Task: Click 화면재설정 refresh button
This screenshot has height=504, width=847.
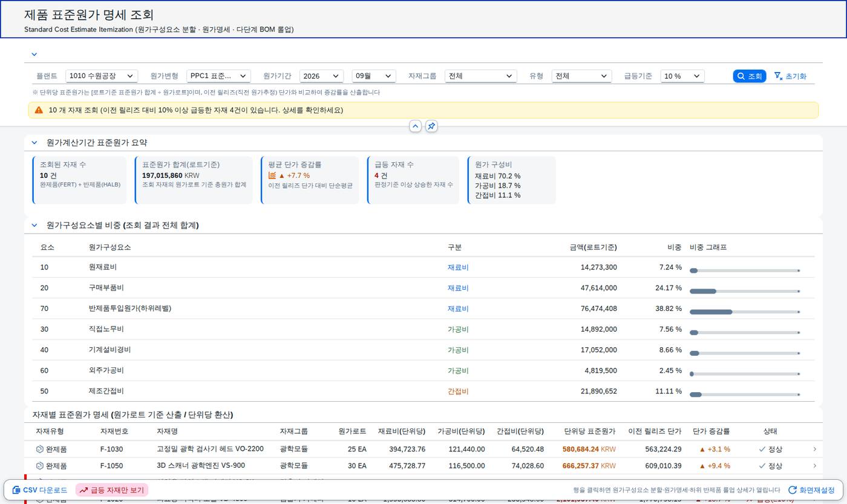Action: tap(811, 490)
